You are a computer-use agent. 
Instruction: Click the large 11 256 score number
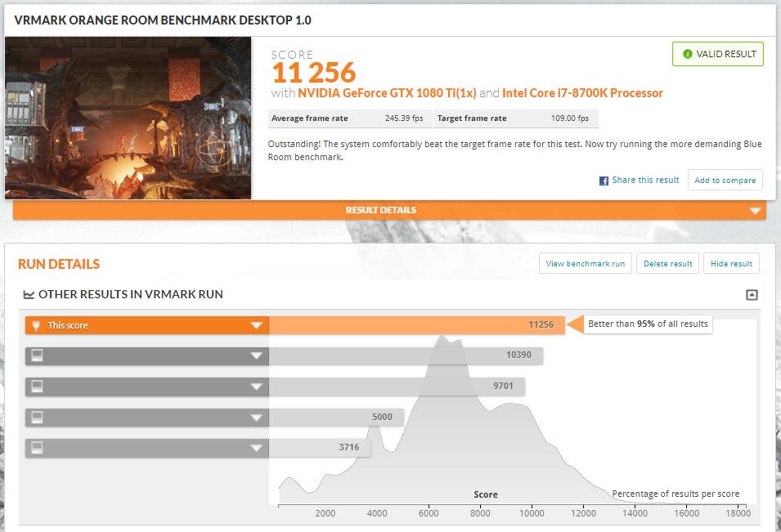314,73
